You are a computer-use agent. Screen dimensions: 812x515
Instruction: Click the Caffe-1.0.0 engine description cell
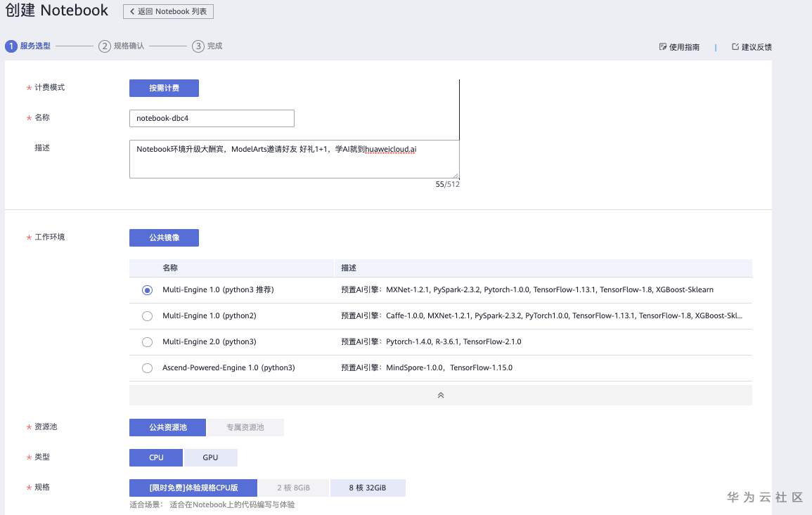coord(541,315)
